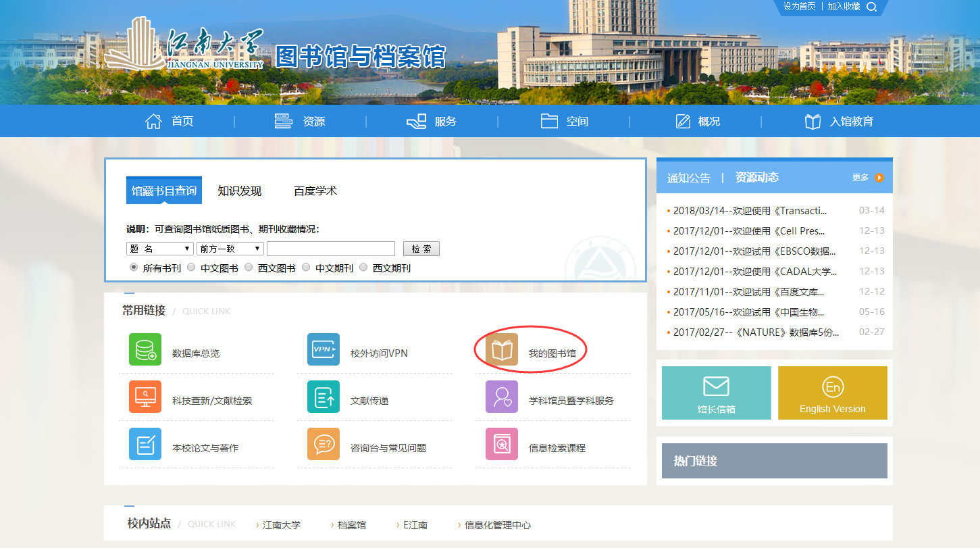Expand the 题名 search field dropdown
The image size is (980, 548).
[160, 249]
